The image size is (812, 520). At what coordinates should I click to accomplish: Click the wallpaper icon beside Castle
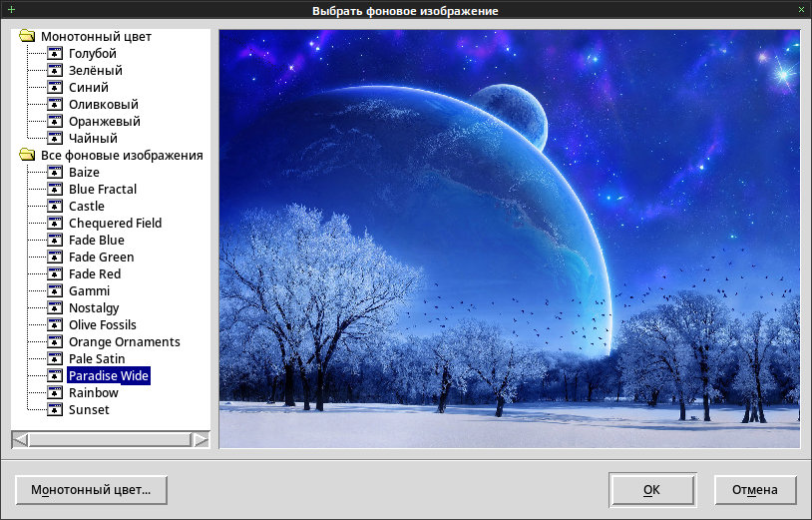(x=55, y=207)
